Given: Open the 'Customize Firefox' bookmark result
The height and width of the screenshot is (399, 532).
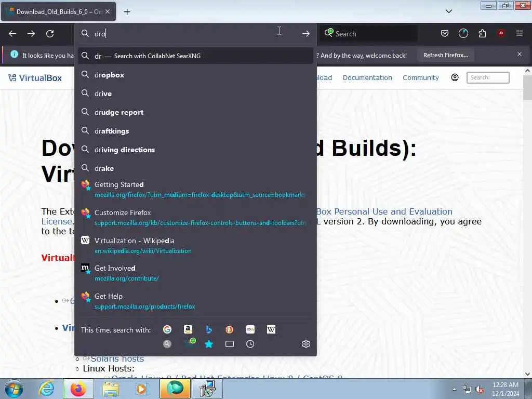Looking at the screenshot, I should click(195, 218).
